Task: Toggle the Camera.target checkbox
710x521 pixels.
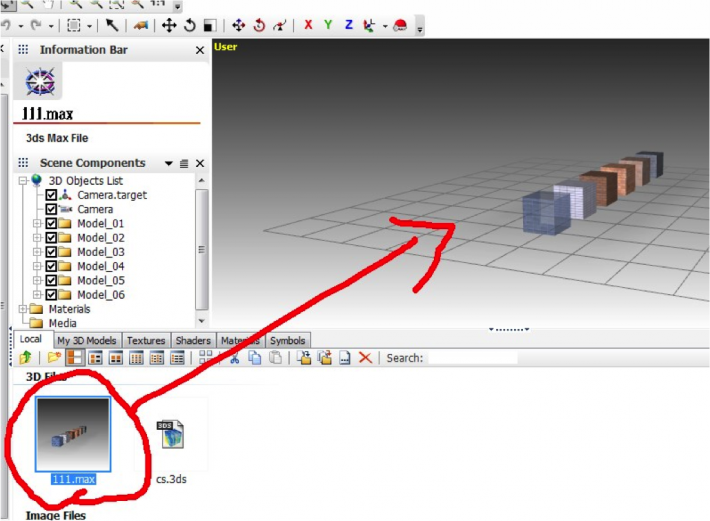Action: [51, 195]
